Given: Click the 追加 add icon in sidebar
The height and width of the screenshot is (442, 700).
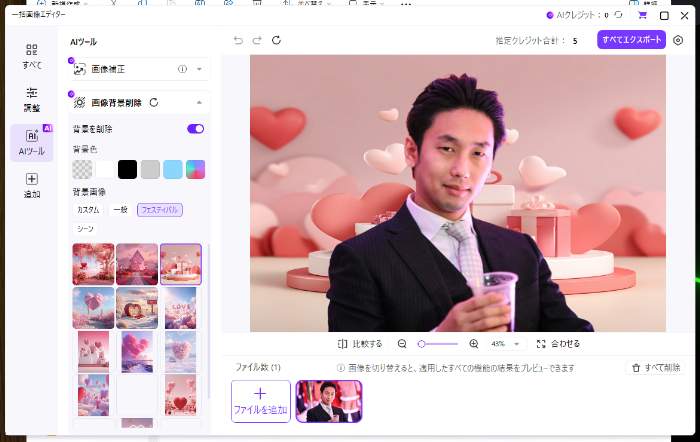Looking at the screenshot, I should tap(32, 184).
